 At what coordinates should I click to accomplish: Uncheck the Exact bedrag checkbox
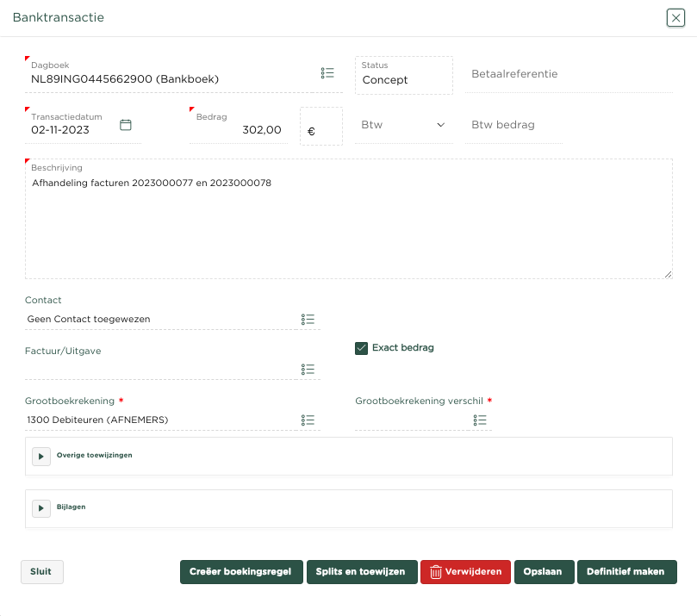[x=362, y=348]
